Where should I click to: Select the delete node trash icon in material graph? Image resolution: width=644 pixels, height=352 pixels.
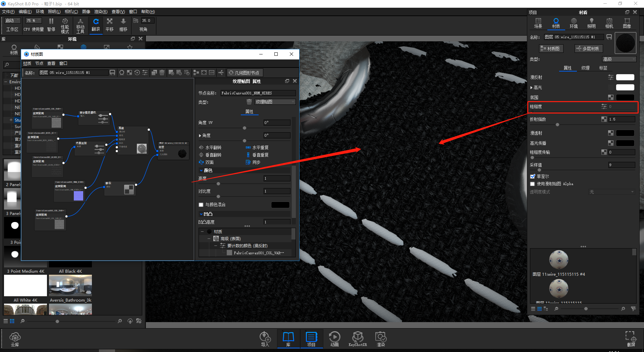click(x=162, y=72)
